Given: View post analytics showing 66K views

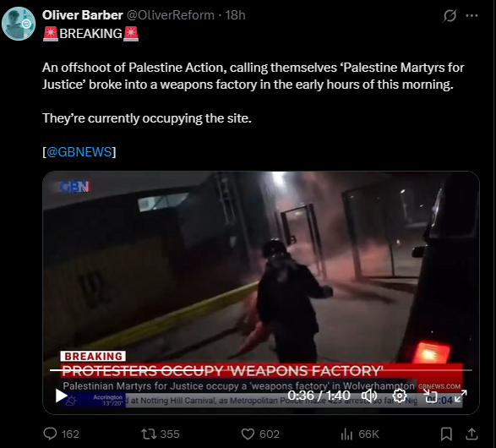Looking at the screenshot, I should (360, 434).
